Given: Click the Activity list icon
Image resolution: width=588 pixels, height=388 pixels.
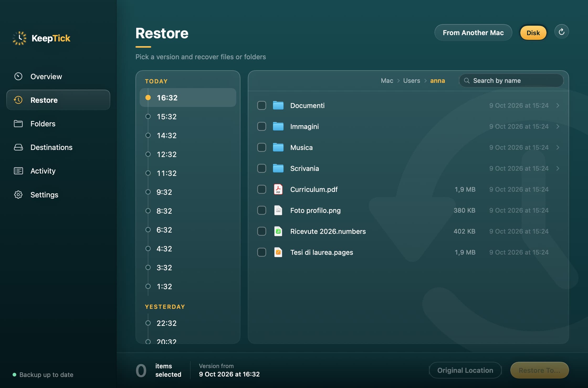Looking at the screenshot, I should tap(18, 171).
